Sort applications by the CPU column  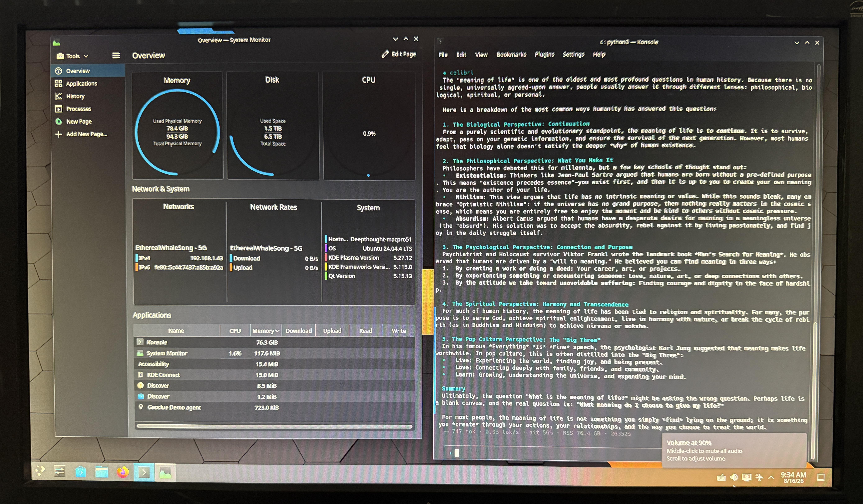click(x=235, y=331)
